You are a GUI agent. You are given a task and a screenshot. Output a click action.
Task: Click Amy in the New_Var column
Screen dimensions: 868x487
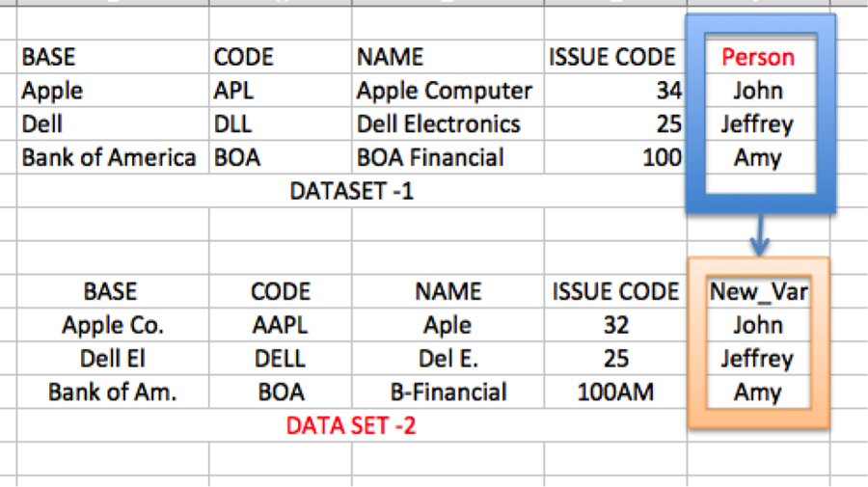pyautogui.click(x=757, y=392)
